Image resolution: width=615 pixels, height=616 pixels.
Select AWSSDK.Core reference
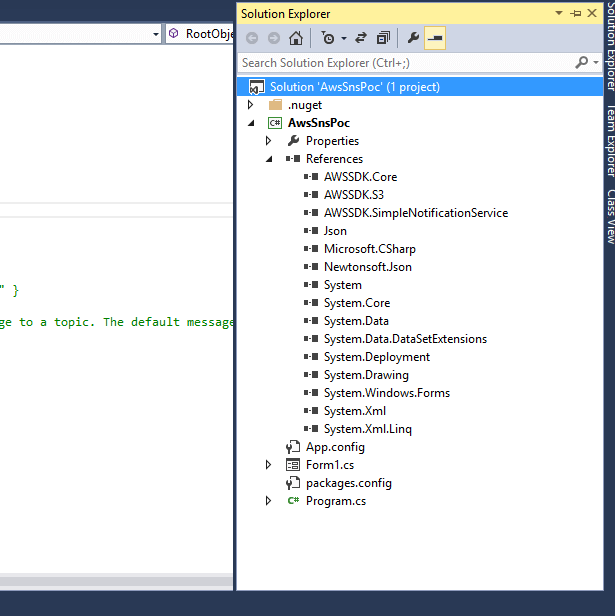(360, 177)
